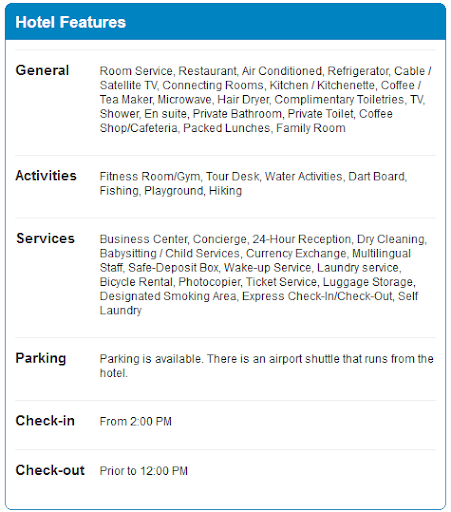
Task: Select the Activities section label
Action: 46,175
